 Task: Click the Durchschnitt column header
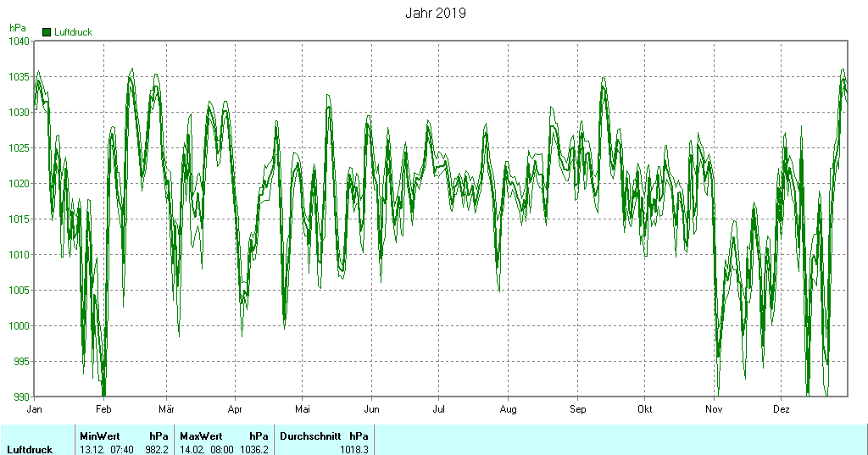click(310, 436)
